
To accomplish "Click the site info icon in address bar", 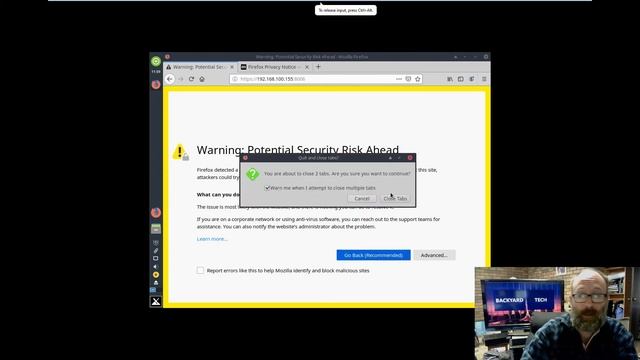I will click(235, 79).
